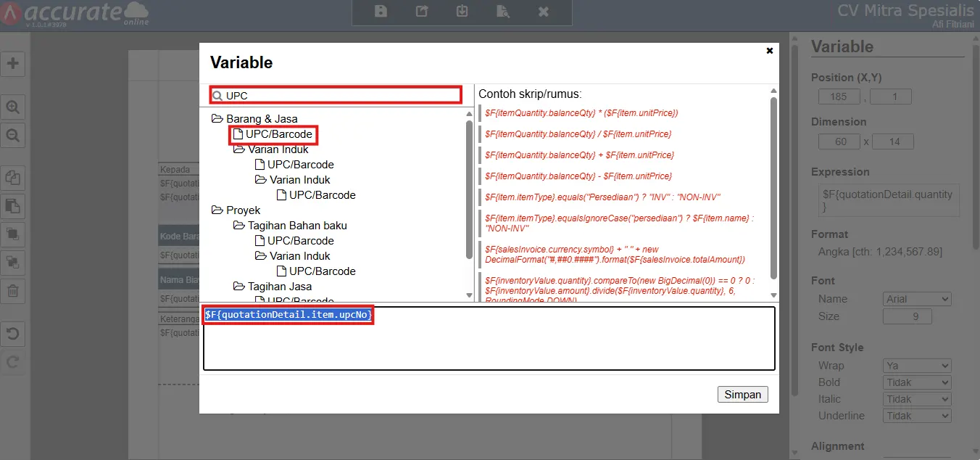The height and width of the screenshot is (460, 980).
Task: Close the Variable dialog with the X
Action: click(769, 51)
